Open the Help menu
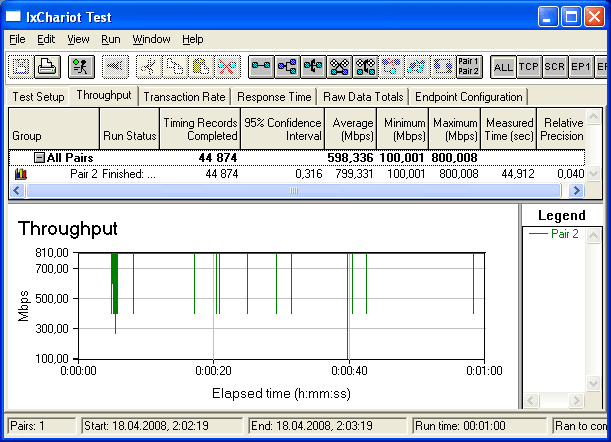Image resolution: width=611 pixels, height=442 pixels. (x=192, y=39)
